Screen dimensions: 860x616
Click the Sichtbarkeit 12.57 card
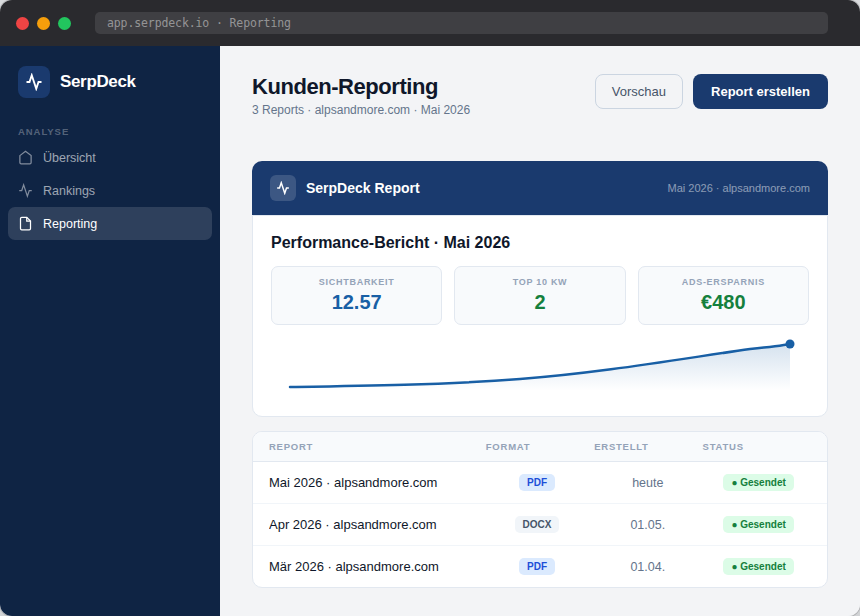(357, 296)
